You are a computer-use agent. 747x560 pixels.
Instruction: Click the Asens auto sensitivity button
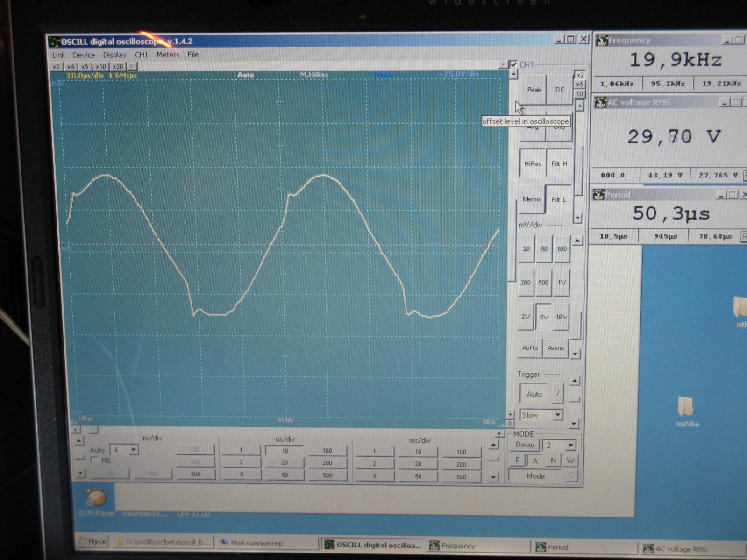[555, 348]
